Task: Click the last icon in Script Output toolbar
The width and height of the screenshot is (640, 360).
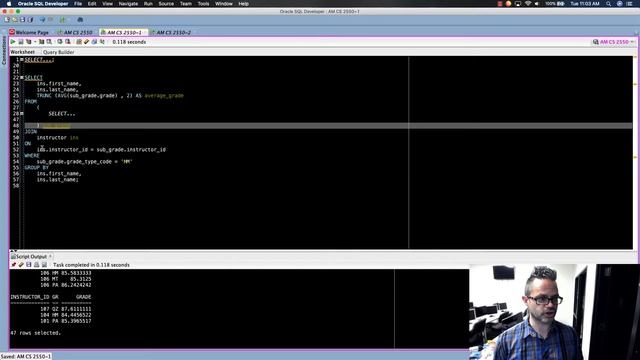Action: (44, 265)
